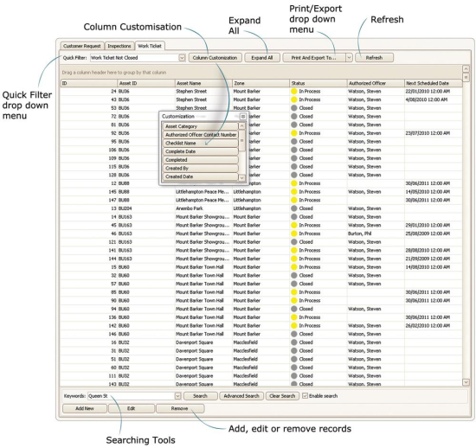
Task: Click gray Closed icon for ID 16
Action: point(294,342)
